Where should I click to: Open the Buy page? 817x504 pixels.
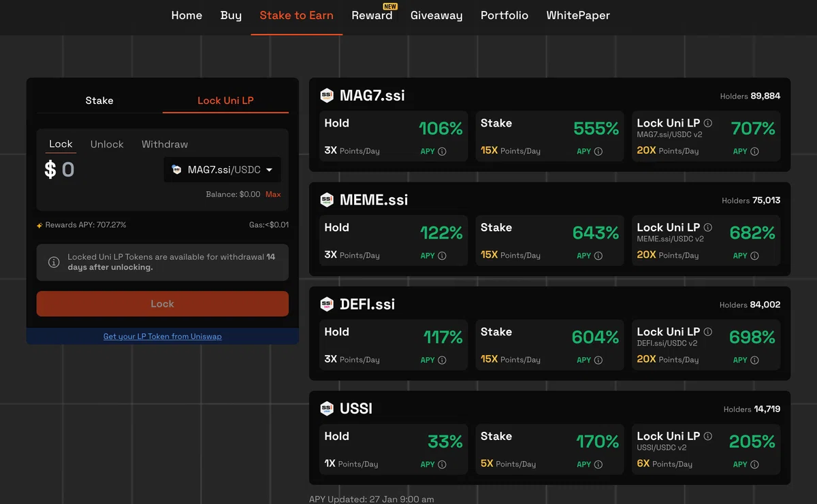coord(231,15)
